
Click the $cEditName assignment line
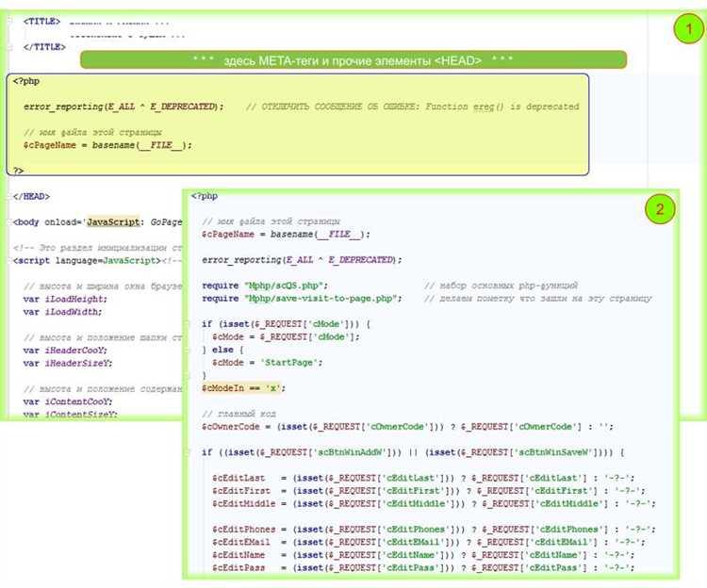423,555
